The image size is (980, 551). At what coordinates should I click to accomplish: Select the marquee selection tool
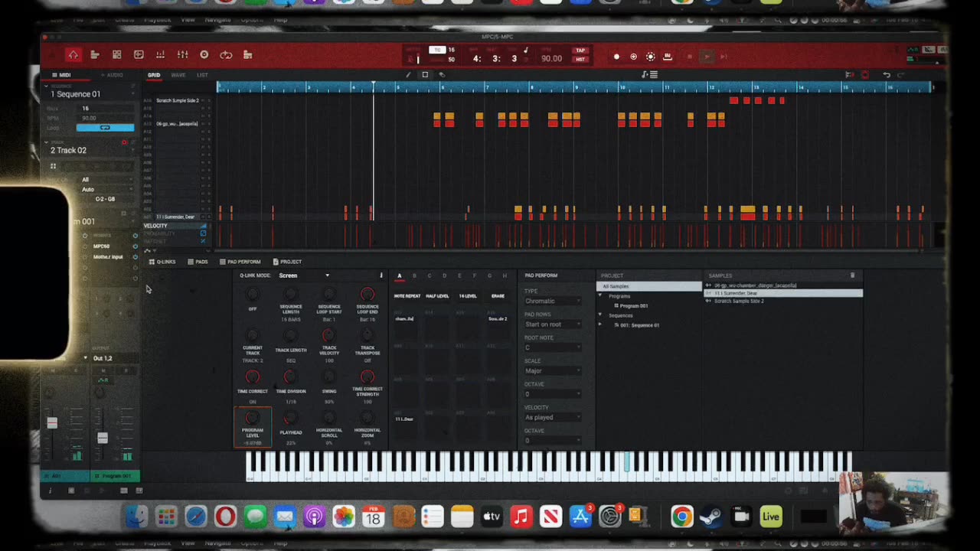coord(425,75)
